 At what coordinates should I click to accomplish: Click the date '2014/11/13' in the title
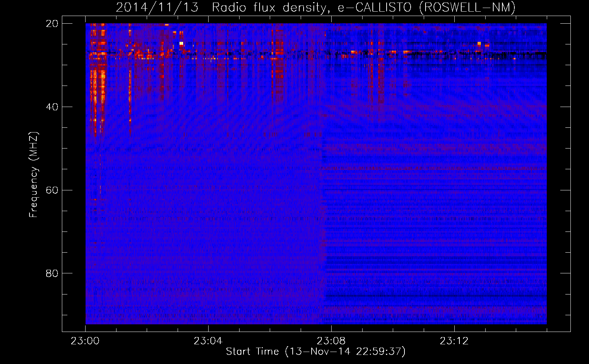click(x=157, y=7)
